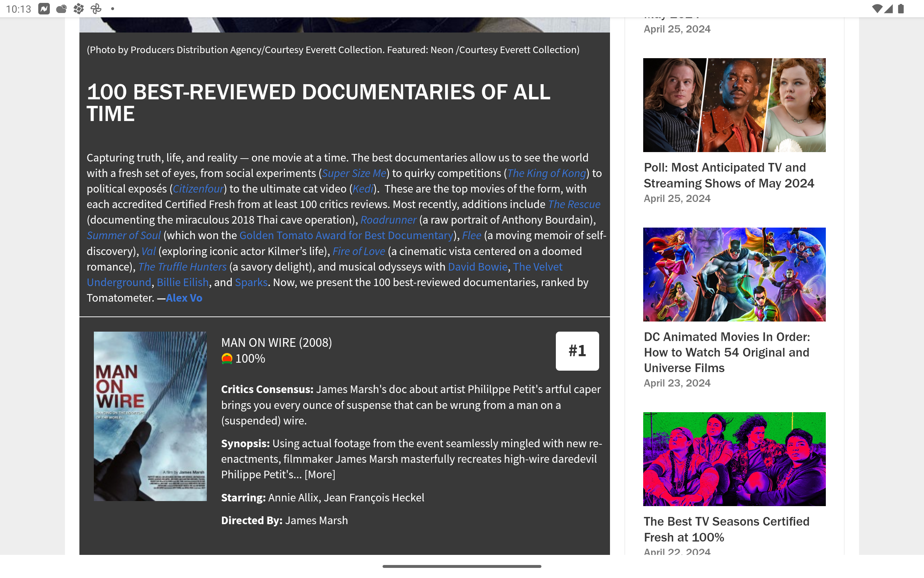The height and width of the screenshot is (578, 924).
Task: Open starring actor Annie Allix
Action: click(x=293, y=498)
